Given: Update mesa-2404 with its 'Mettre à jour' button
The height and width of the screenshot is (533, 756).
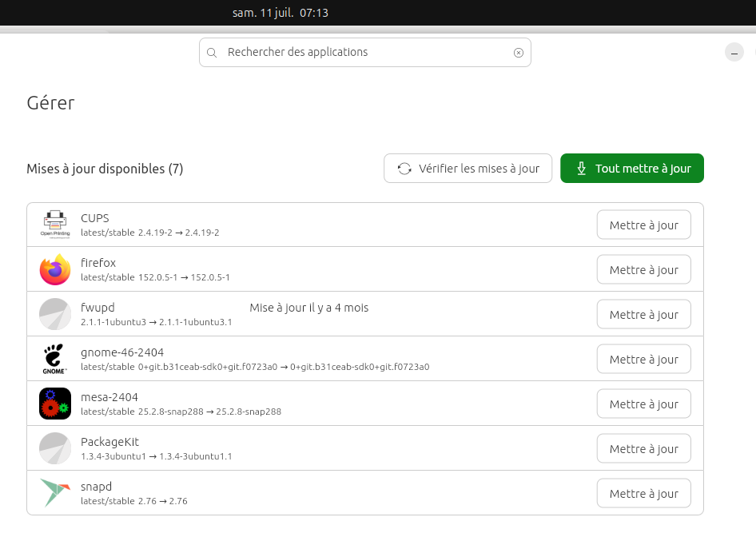Looking at the screenshot, I should point(643,404).
